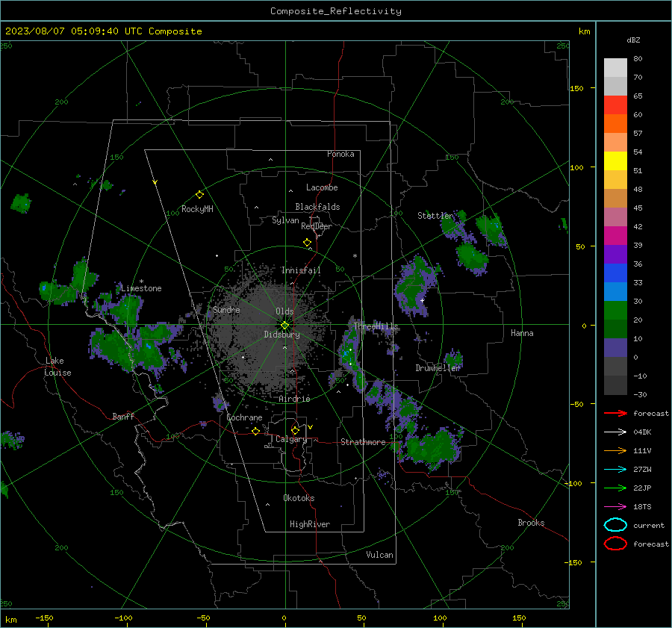Select the light grey swatch at top of dBZ scale
Image resolution: width=672 pixels, height=628 pixels.
point(615,68)
